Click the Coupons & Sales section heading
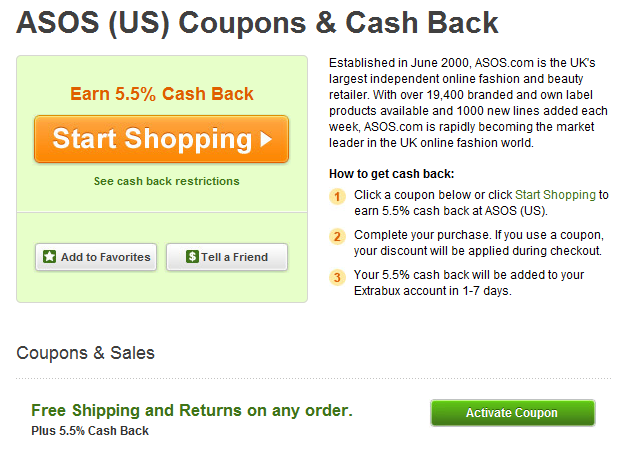Screen dimensions: 630x453 pyautogui.click(x=86, y=353)
